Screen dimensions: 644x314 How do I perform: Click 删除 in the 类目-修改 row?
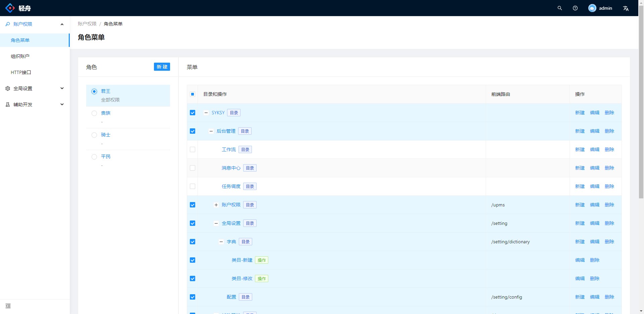(x=595, y=278)
